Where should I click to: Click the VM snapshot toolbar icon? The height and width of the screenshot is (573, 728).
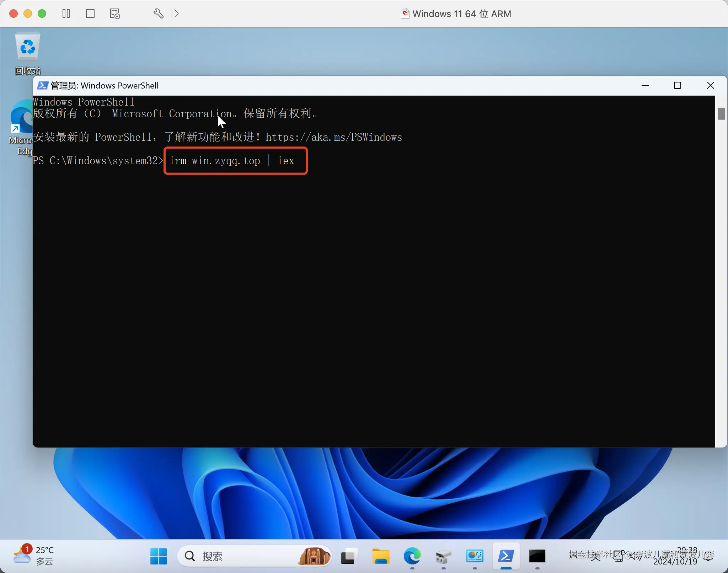115,14
